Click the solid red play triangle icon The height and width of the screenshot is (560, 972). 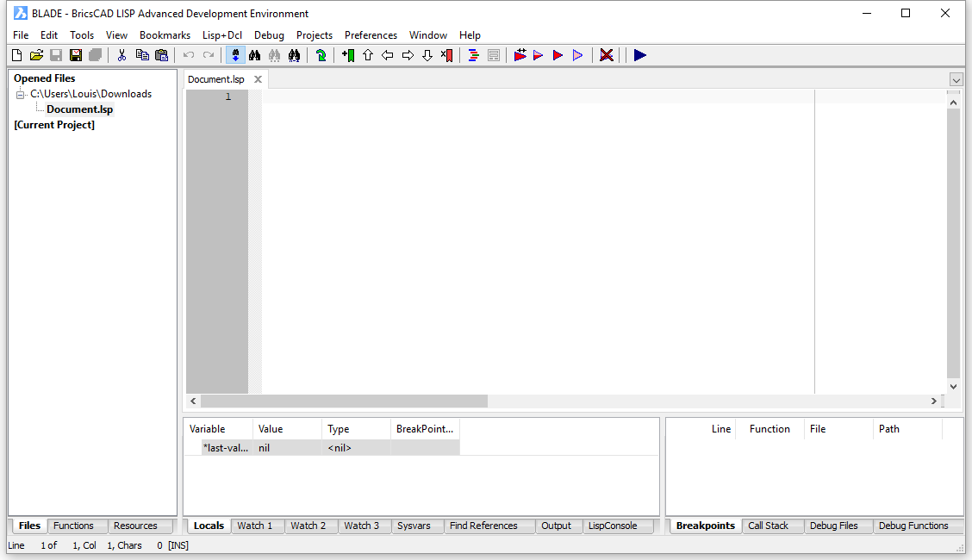(558, 56)
